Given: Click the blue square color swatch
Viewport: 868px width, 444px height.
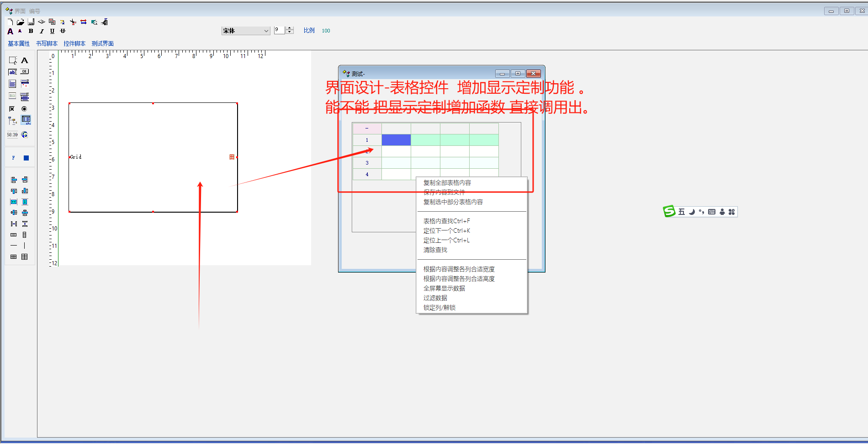Looking at the screenshot, I should (x=26, y=158).
